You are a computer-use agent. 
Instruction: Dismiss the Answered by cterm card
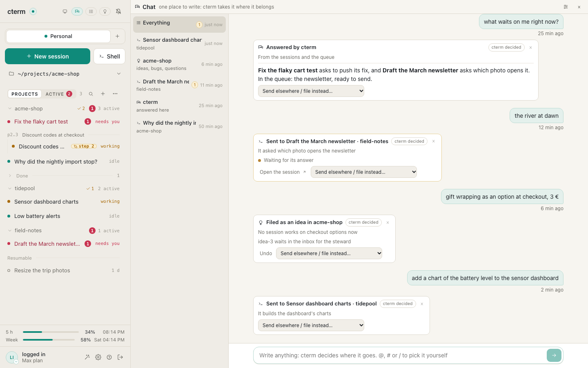pos(530,47)
